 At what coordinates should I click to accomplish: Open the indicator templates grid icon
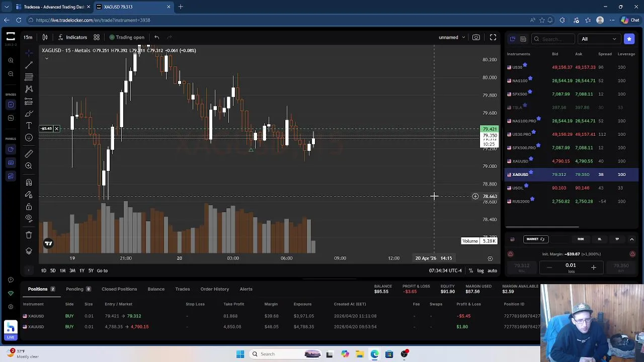(97, 37)
